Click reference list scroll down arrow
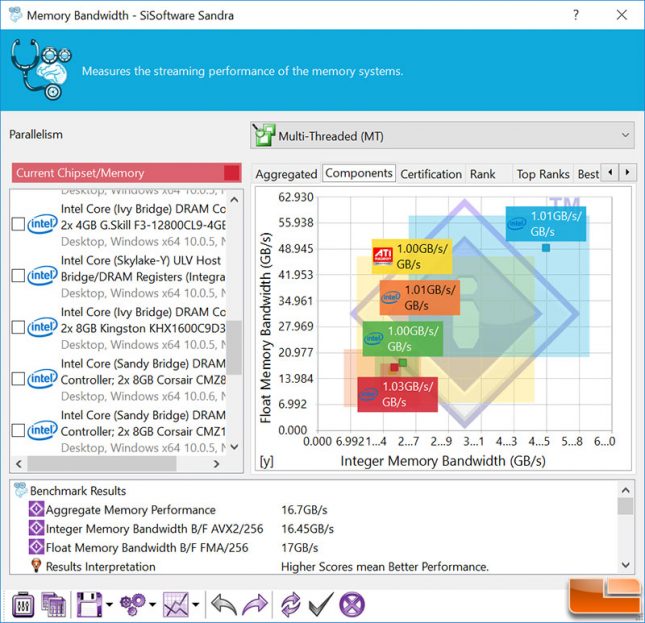Screen dimensions: 645x623 234,447
